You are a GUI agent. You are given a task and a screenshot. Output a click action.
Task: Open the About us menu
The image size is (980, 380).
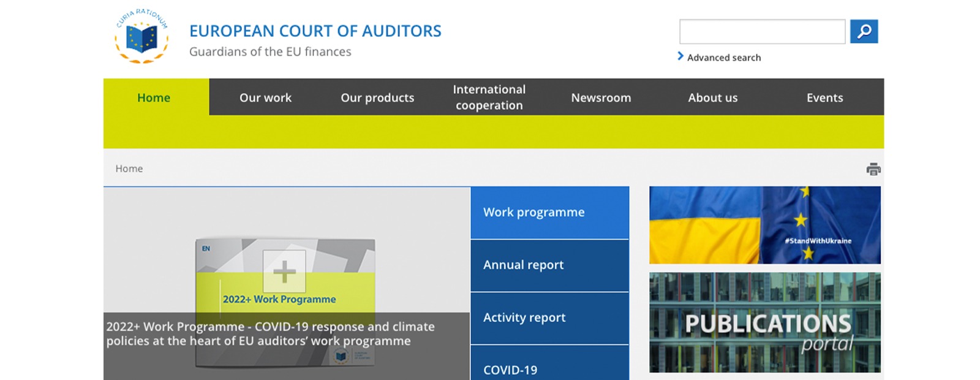click(x=713, y=97)
